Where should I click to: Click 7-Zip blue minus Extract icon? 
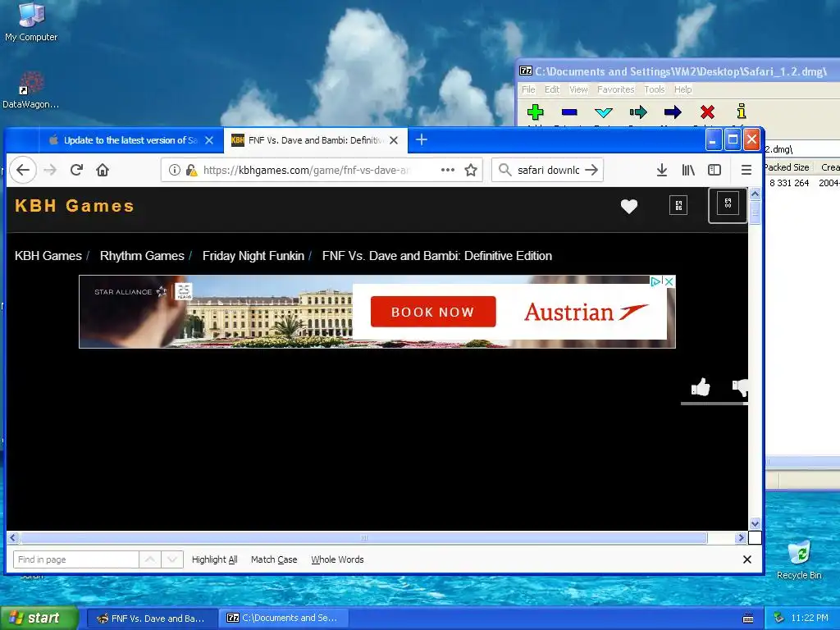point(569,112)
